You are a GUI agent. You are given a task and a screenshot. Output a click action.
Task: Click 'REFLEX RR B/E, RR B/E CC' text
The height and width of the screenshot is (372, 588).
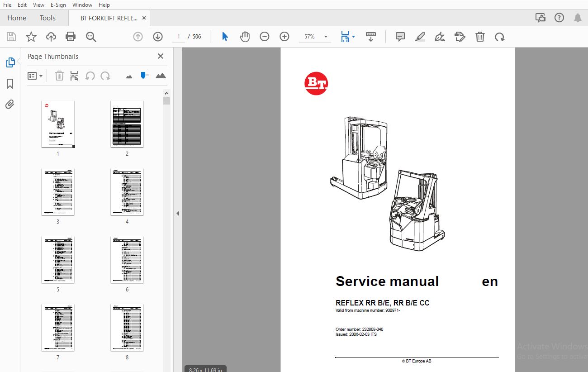pyautogui.click(x=382, y=303)
